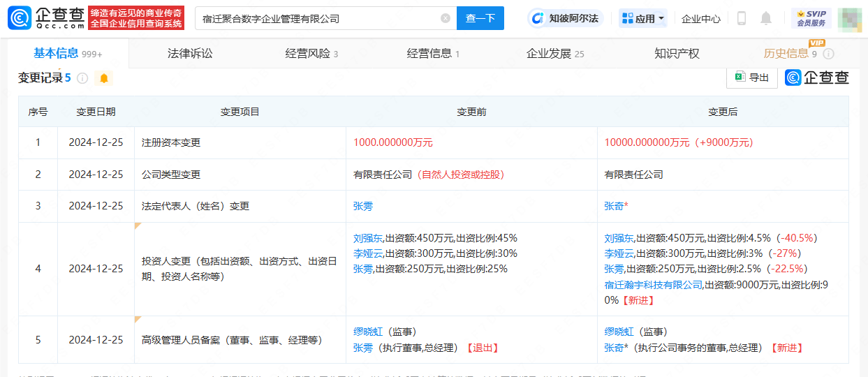
Task: Select 投资人变更 change item cell
Action: [240, 269]
